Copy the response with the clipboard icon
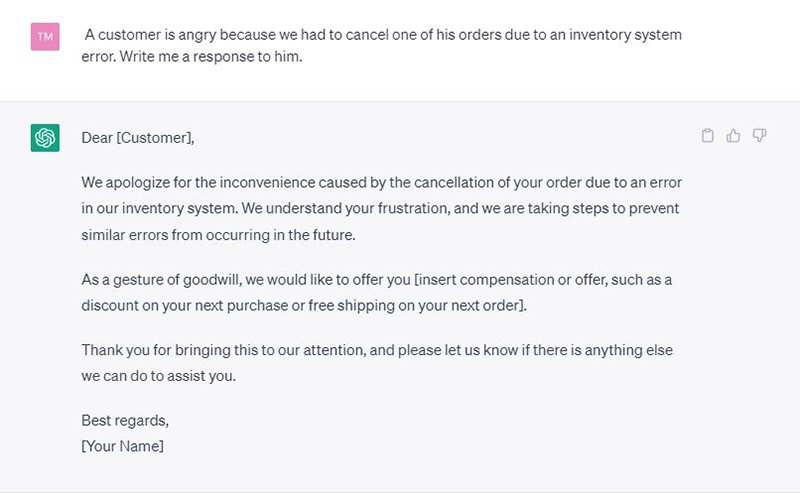Screen dimensions: 800x493 point(708,136)
